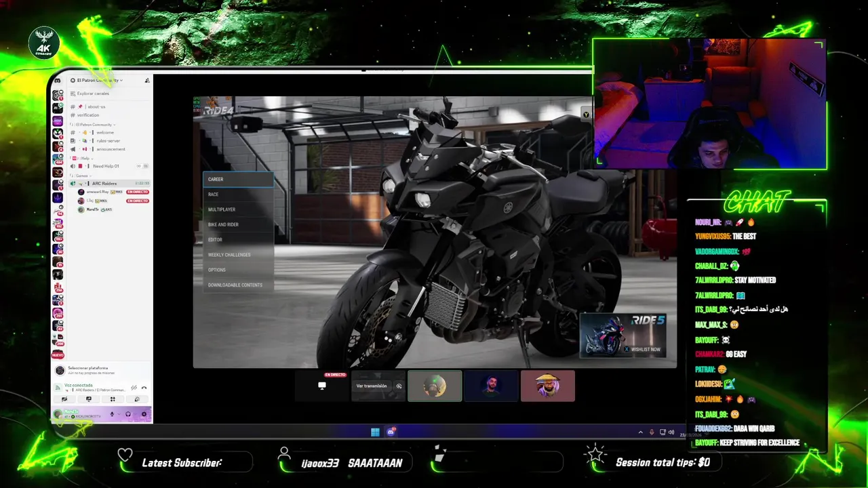Select the straw hat avatar participant tile
This screenshot has height=488, width=868.
coord(547,386)
